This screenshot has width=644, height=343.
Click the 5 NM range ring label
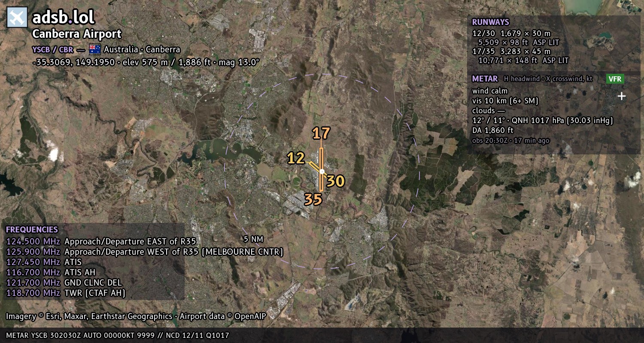[x=253, y=239]
